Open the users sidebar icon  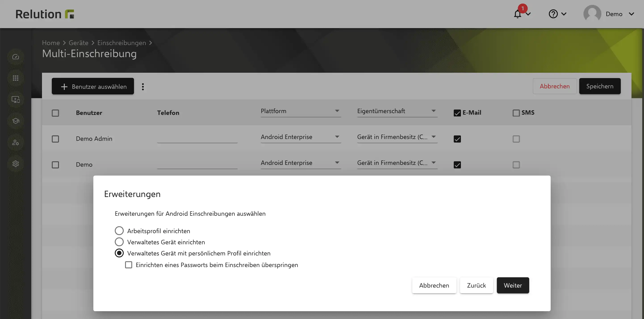tap(15, 142)
